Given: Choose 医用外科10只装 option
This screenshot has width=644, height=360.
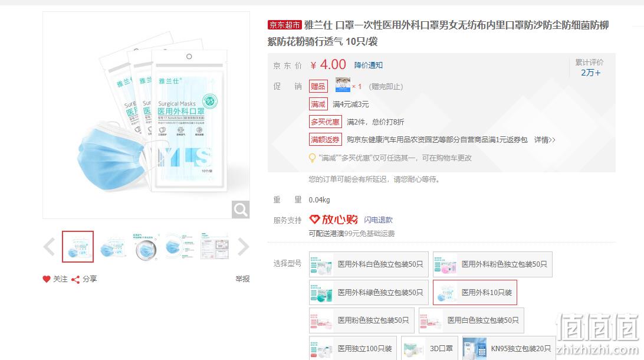Looking at the screenshot, I should pos(475,293).
